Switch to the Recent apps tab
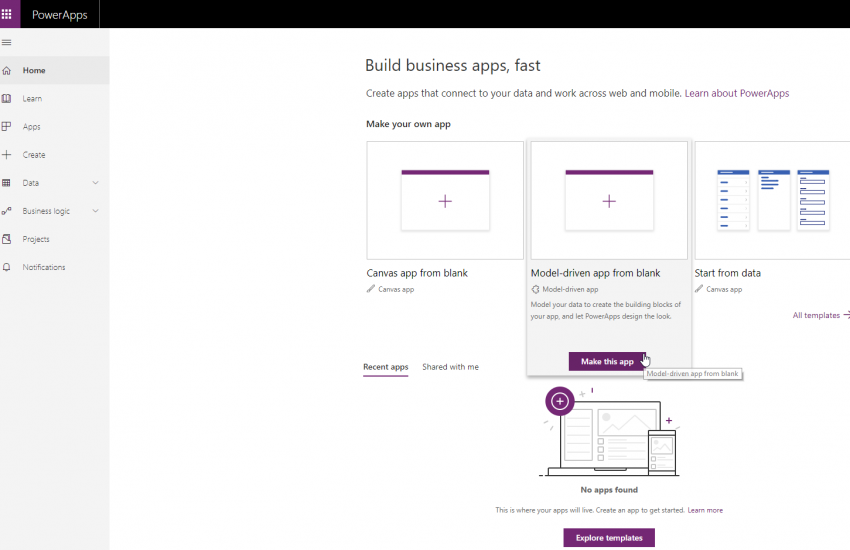The image size is (850, 550). 385,367
